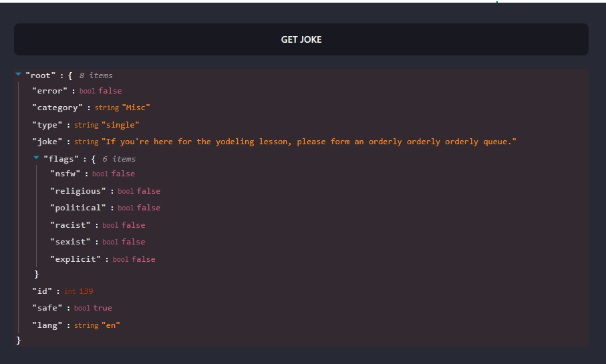
Task: Click the "safe" key
Action: pyautogui.click(x=47, y=308)
